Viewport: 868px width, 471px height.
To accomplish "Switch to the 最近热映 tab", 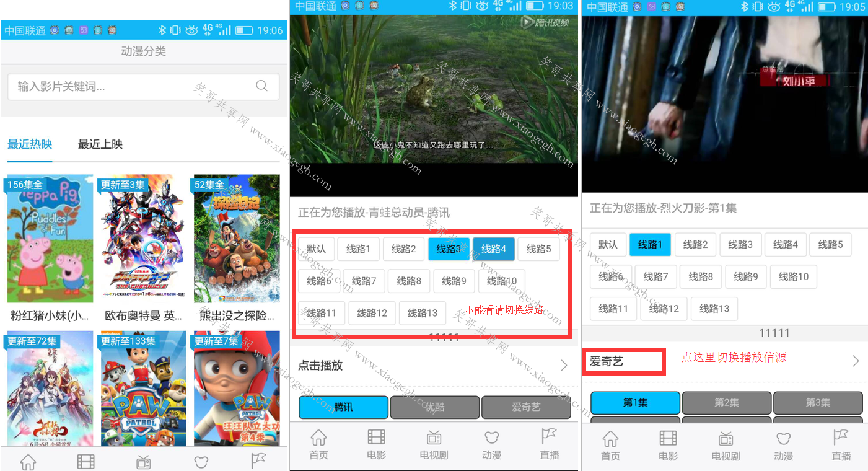I will point(30,144).
